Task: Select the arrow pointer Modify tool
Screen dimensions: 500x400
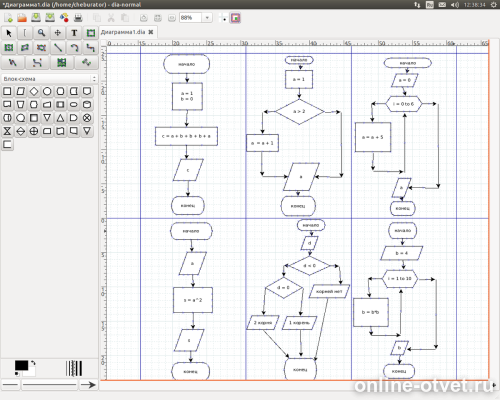Action: coord(9,33)
